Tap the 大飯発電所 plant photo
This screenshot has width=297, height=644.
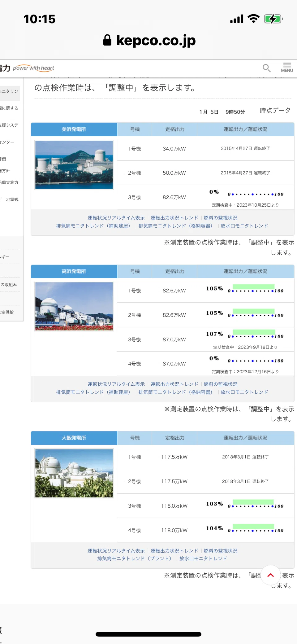click(x=74, y=473)
